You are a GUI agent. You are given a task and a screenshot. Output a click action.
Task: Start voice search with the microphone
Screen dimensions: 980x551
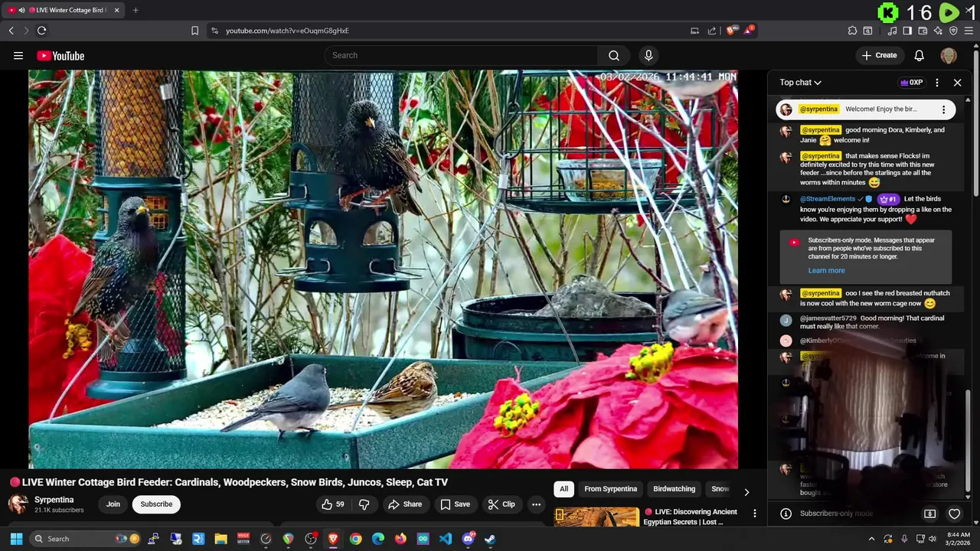pos(648,55)
